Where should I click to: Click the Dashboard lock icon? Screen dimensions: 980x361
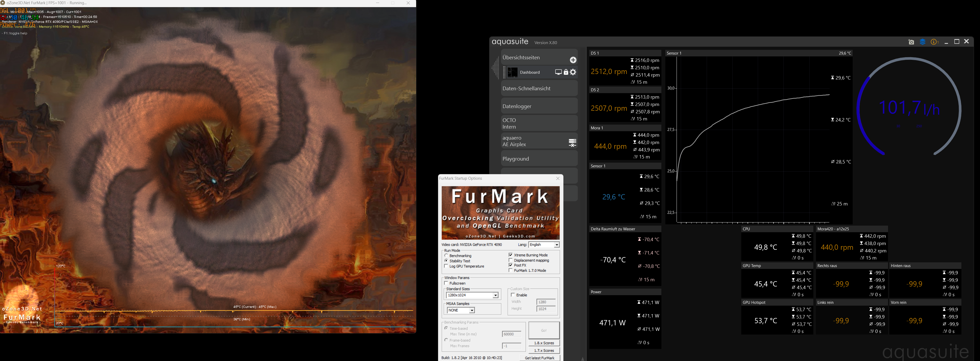pos(566,72)
